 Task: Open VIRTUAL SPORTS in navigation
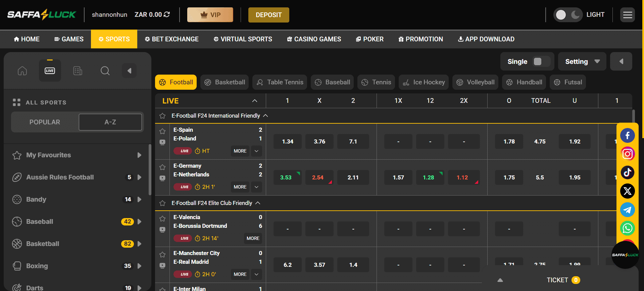(243, 39)
